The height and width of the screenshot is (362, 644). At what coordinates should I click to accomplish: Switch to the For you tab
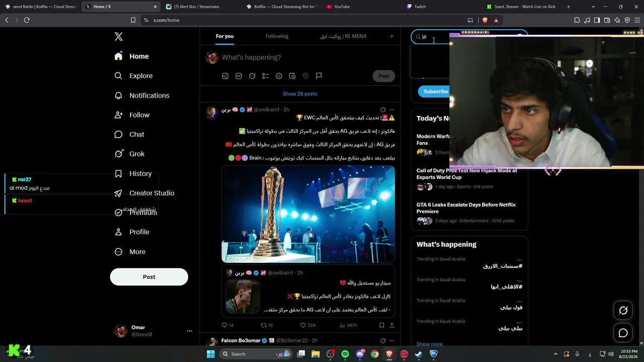224,36
